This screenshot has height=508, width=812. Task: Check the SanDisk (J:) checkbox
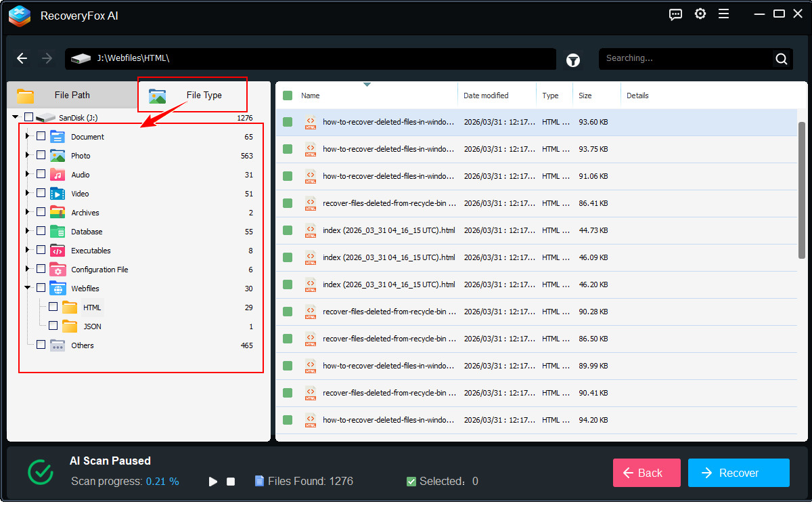click(28, 117)
